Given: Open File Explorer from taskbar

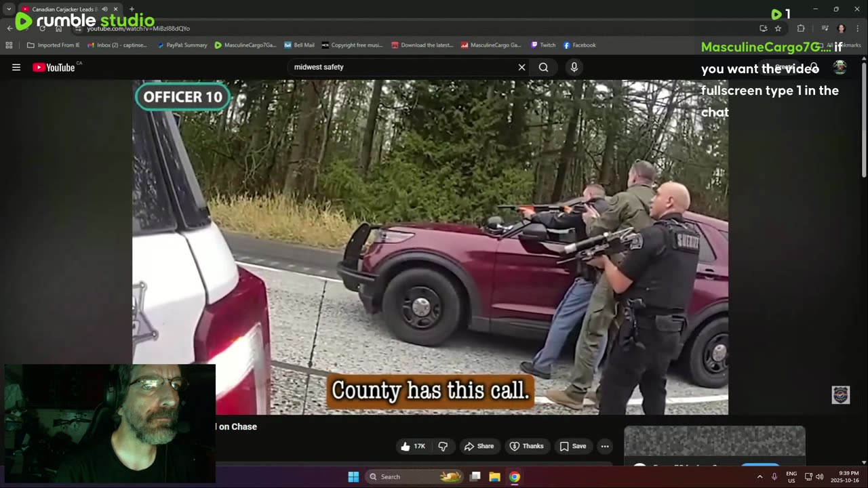Looking at the screenshot, I should point(495,476).
